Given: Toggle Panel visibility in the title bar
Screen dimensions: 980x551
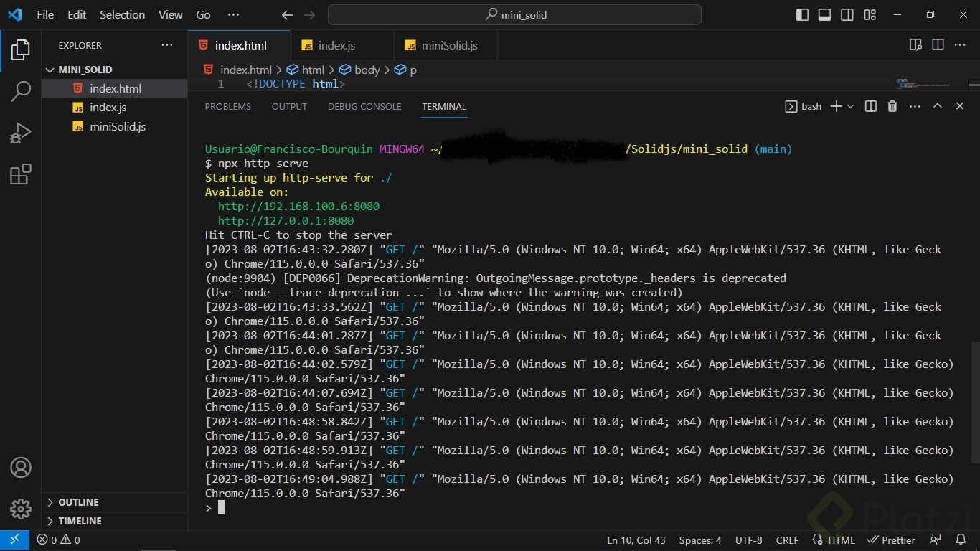Looking at the screenshot, I should pos(824,14).
